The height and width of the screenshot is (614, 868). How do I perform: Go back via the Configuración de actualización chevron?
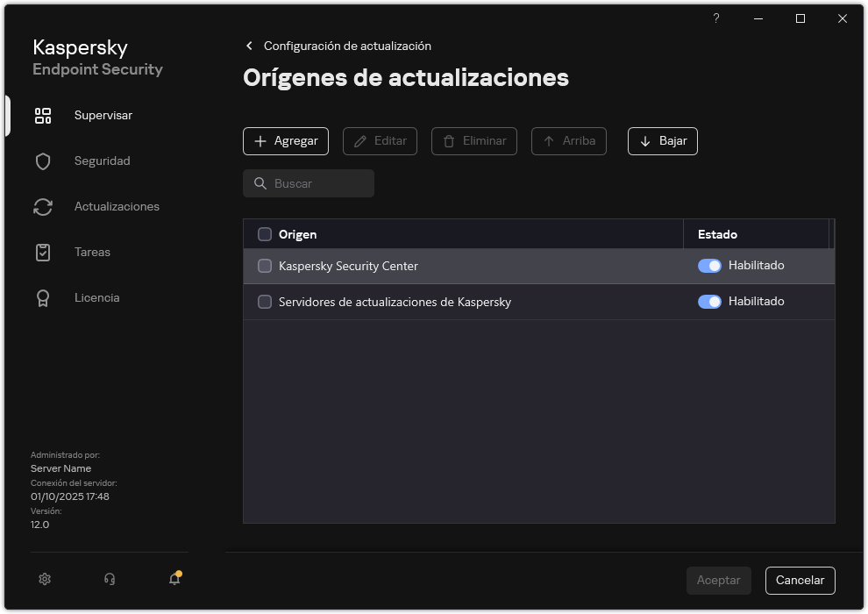click(x=249, y=46)
